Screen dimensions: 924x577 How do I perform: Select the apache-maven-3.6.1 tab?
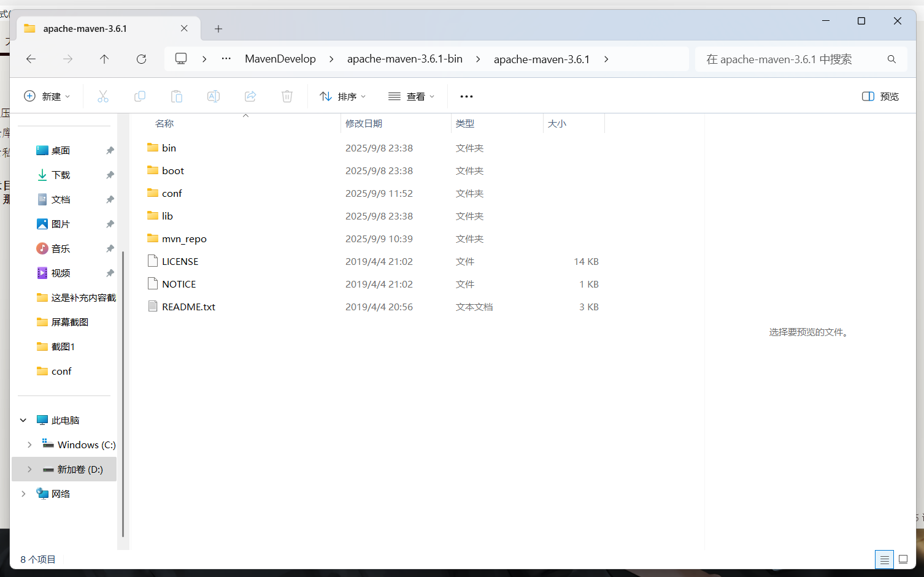click(109, 29)
